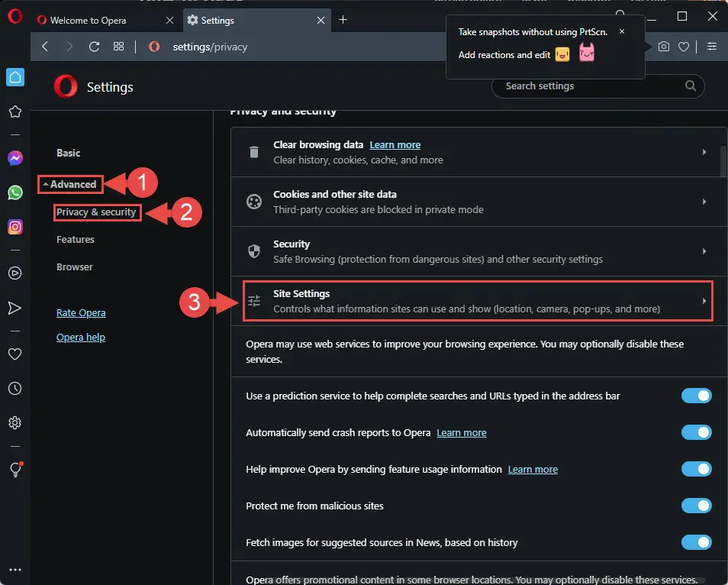Toggle sending feature usage information
The image size is (728, 585).
pyautogui.click(x=696, y=470)
